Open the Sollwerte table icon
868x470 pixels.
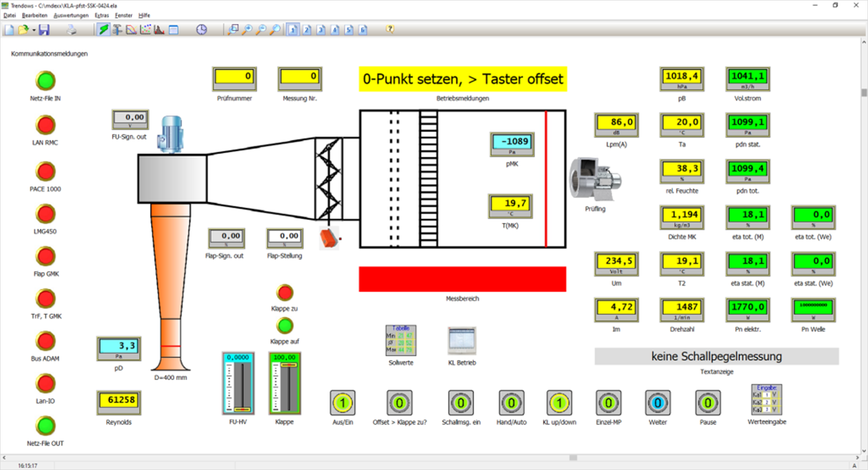coord(401,341)
